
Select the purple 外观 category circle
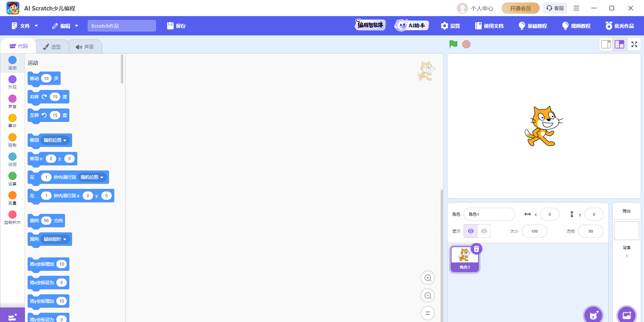pos(12,79)
